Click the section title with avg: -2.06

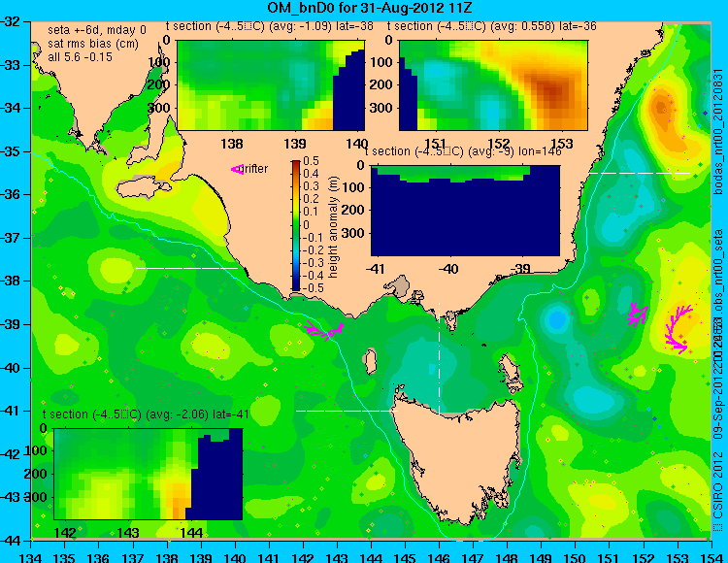pos(146,414)
